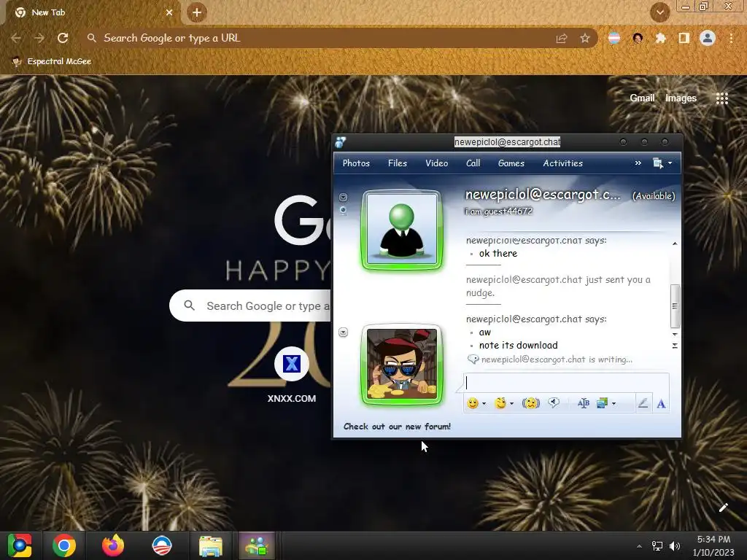Open the XNXX.COM shortcut tile
Viewport: 747px width, 560px height.
(x=292, y=376)
